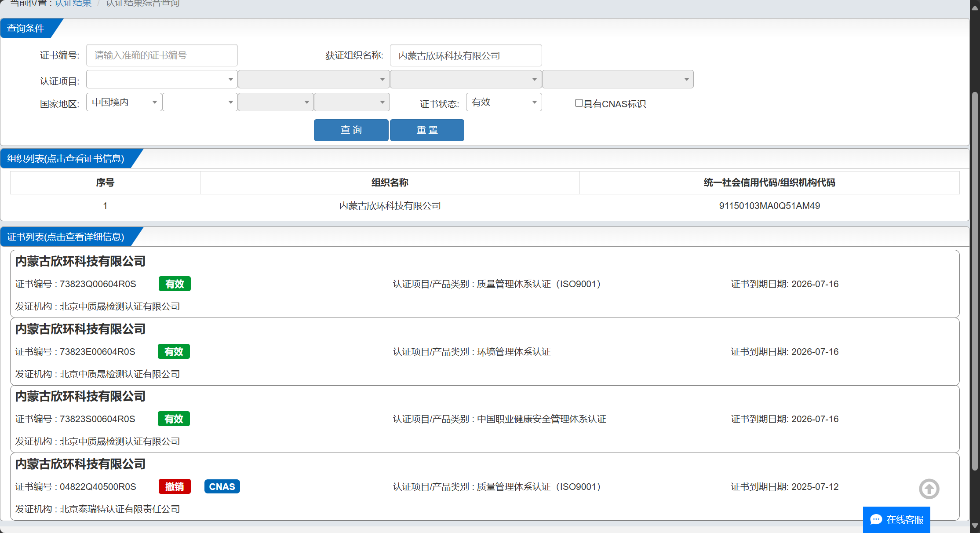
Task: Open the fourth 认证项目 dropdown
Action: (x=618, y=79)
